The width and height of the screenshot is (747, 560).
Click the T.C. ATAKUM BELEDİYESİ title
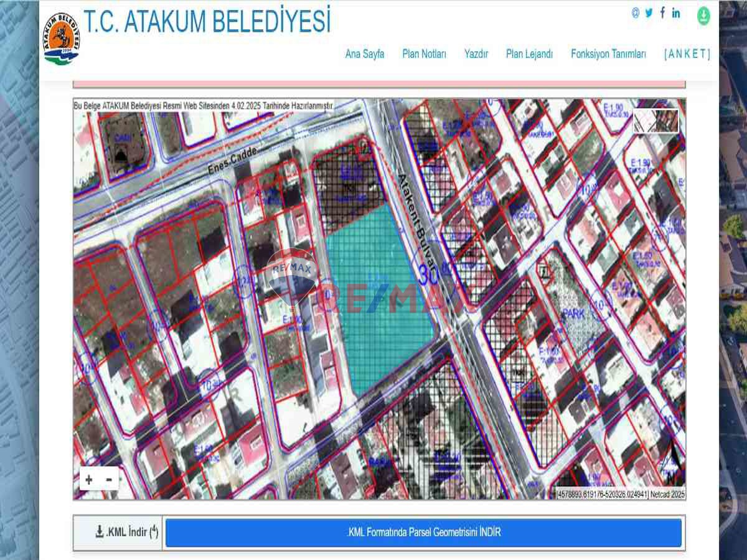pos(207,22)
